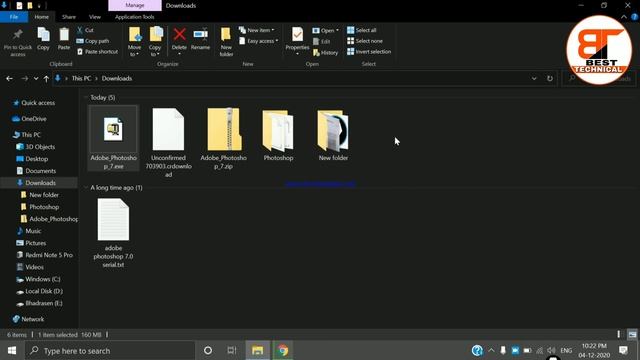640x360 pixels.
Task: Open the File menu tab
Action: coord(14,17)
